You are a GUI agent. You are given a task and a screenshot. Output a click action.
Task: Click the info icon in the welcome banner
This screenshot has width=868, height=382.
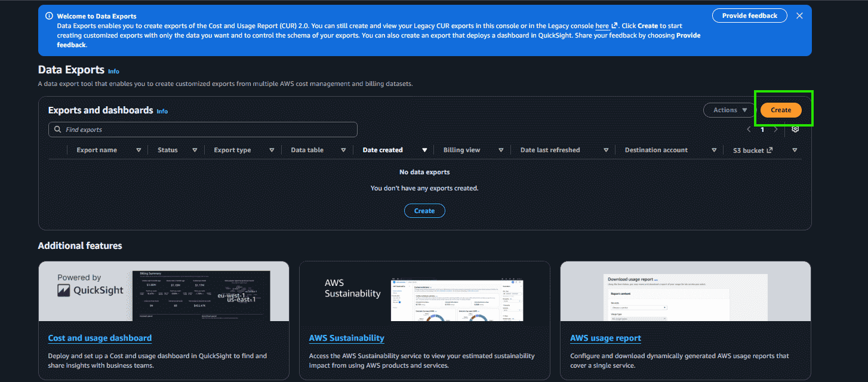[50, 16]
